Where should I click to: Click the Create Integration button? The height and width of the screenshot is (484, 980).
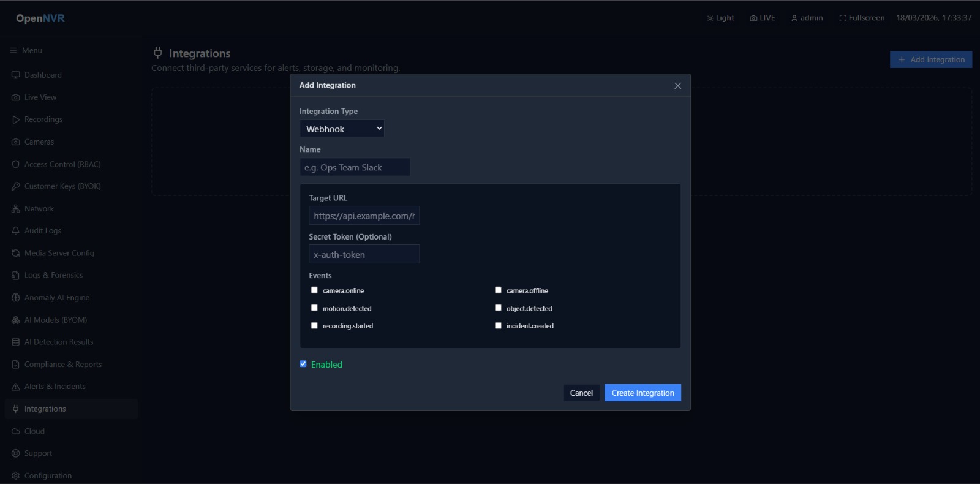click(643, 393)
